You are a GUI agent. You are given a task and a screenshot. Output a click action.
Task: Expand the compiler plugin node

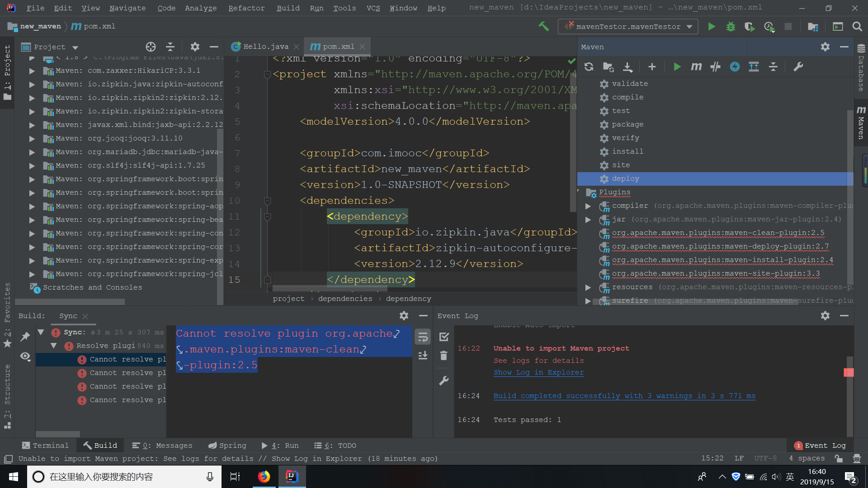pos(588,206)
